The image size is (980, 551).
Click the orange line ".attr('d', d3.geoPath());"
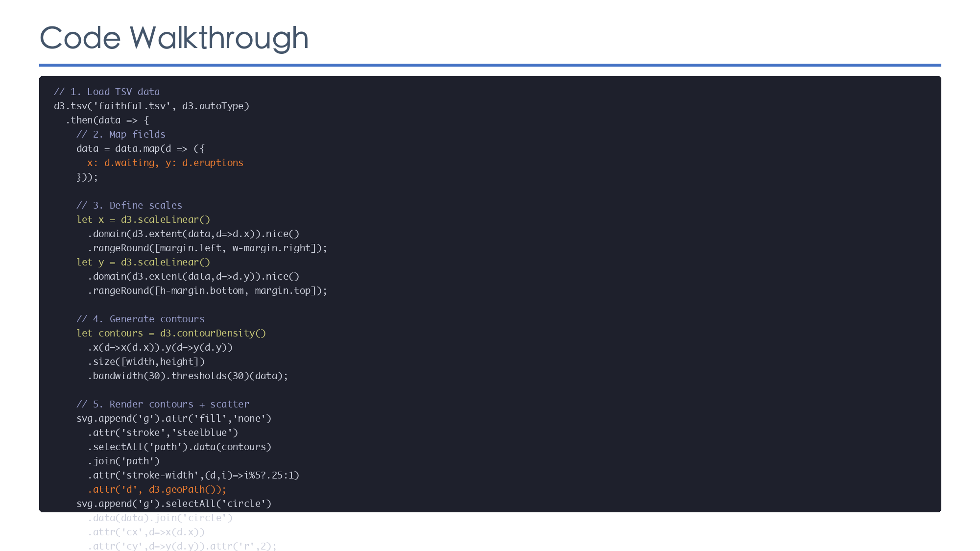point(157,489)
